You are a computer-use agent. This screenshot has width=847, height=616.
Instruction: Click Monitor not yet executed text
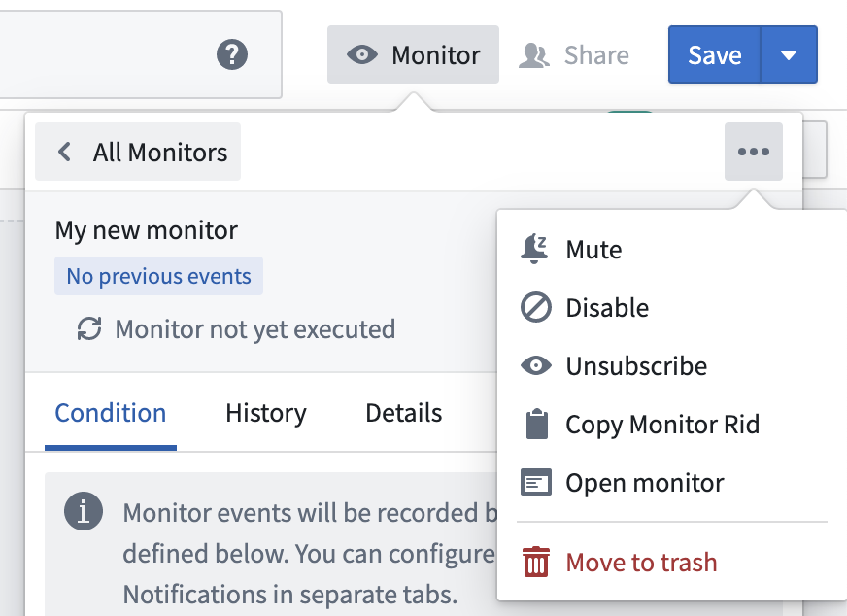click(255, 329)
